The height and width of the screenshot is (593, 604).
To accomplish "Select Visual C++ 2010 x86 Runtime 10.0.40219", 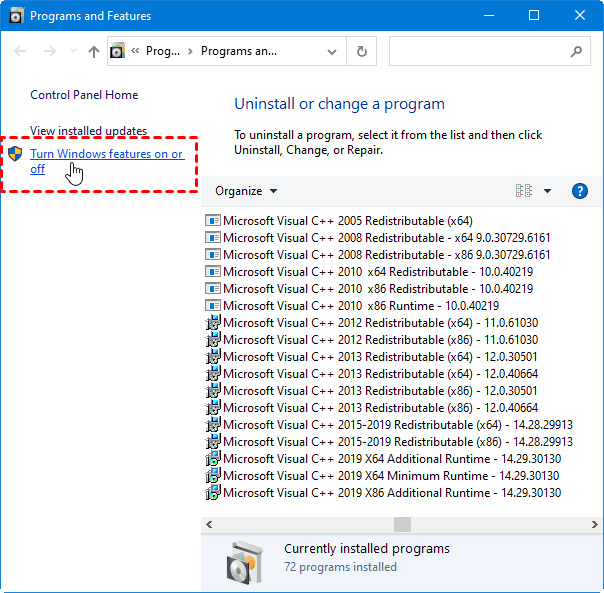I will click(x=352, y=306).
